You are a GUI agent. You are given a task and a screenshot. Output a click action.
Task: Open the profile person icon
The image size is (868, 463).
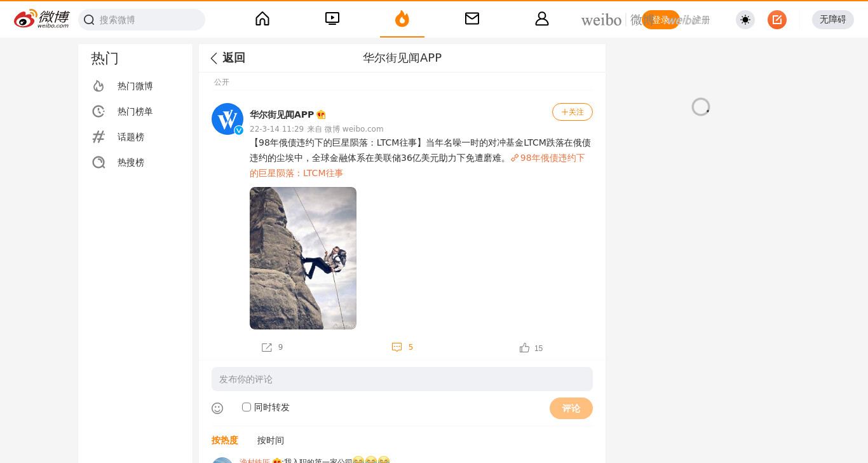click(x=542, y=18)
